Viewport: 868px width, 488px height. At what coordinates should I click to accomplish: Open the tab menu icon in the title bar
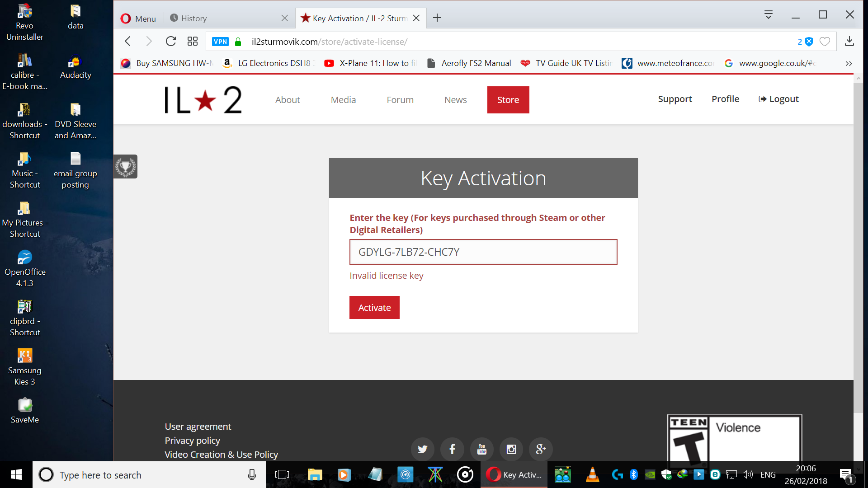(x=769, y=15)
